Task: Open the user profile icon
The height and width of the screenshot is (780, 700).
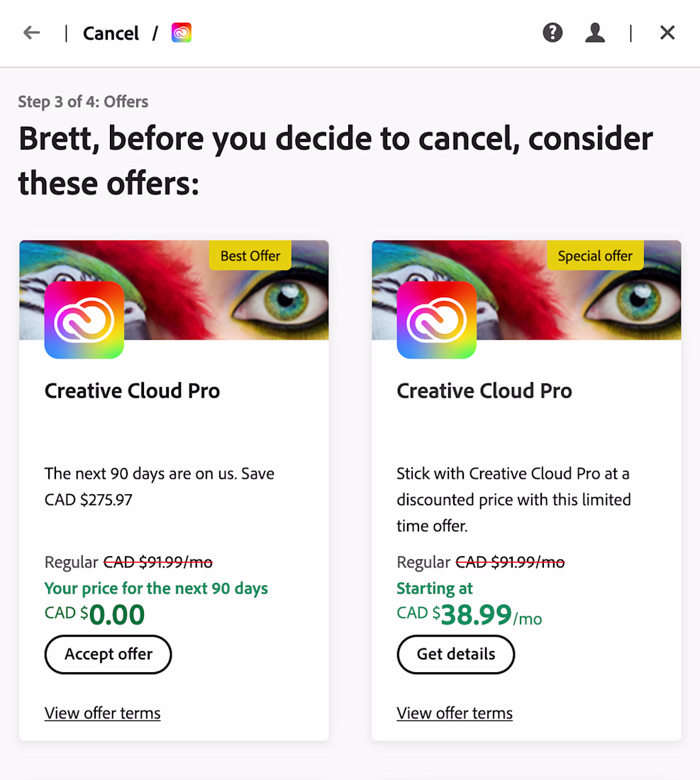Action: [x=595, y=33]
